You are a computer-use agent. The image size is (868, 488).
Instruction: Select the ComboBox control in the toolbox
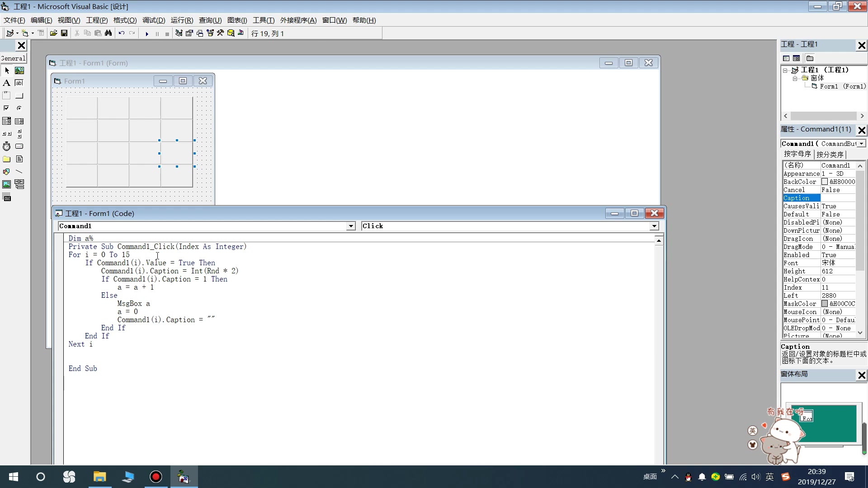pos(7,121)
